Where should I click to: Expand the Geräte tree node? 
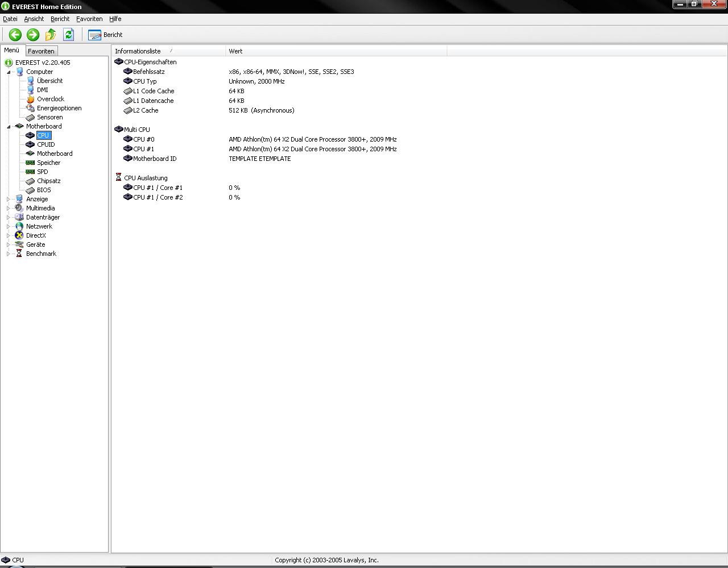(x=9, y=245)
